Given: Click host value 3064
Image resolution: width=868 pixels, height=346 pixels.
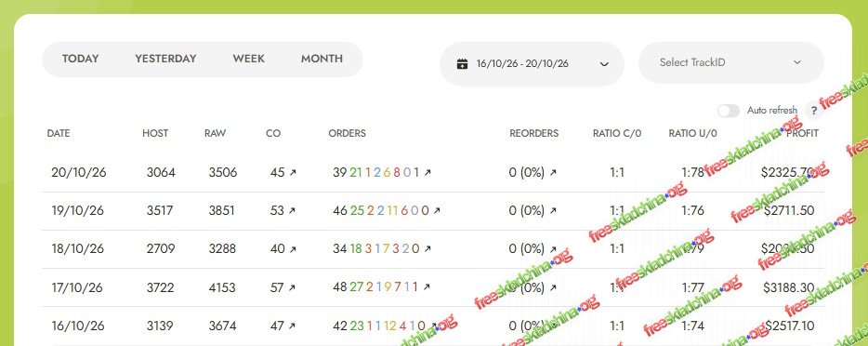Looking at the screenshot, I should pyautogui.click(x=161, y=173).
